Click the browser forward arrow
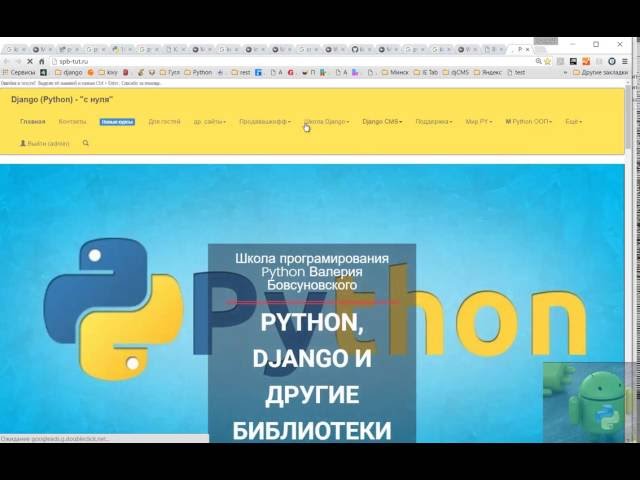 coord(18,61)
